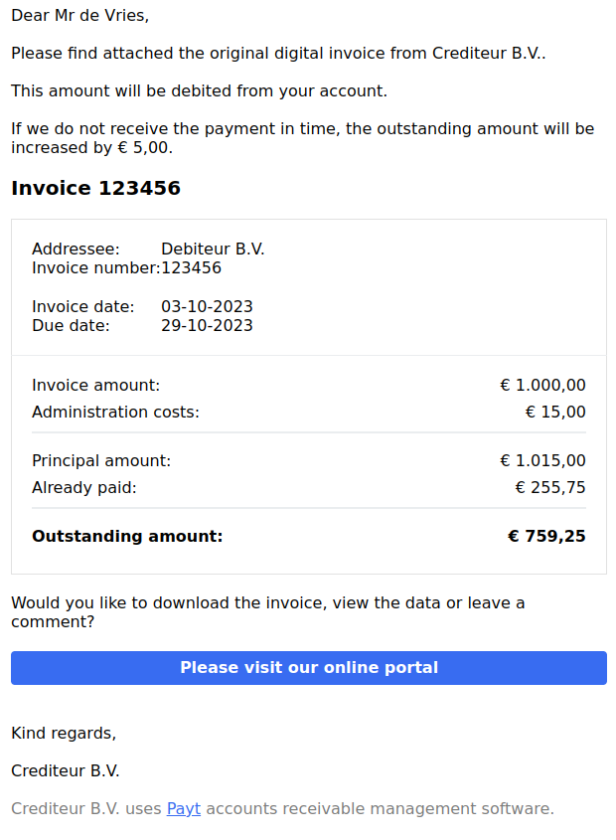Screen dimensions: 616x840
Task: Select the invoice amount € 1.000,00
Action: [x=542, y=385]
